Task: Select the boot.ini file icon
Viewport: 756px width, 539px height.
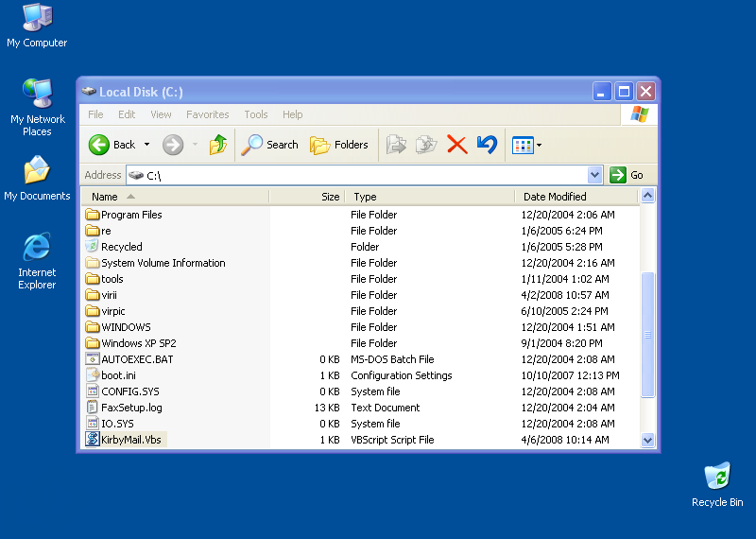Action: pos(92,375)
